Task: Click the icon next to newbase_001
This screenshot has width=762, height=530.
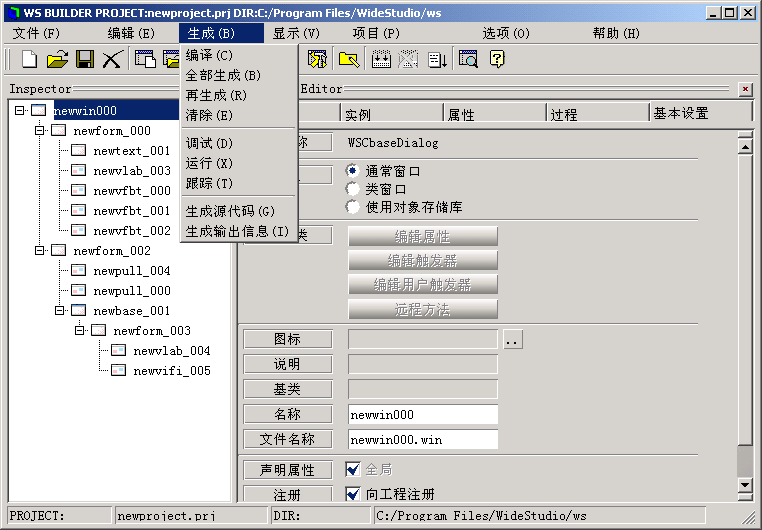Action: click(78, 310)
